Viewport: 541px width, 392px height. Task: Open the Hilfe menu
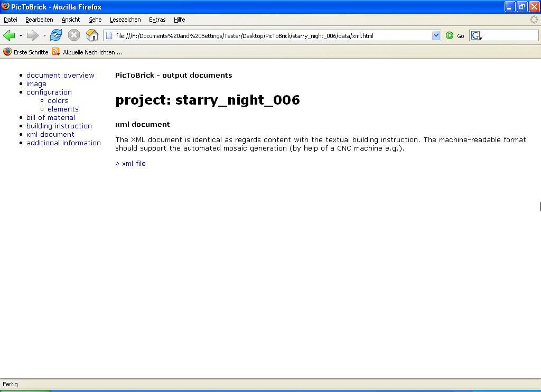tap(180, 20)
